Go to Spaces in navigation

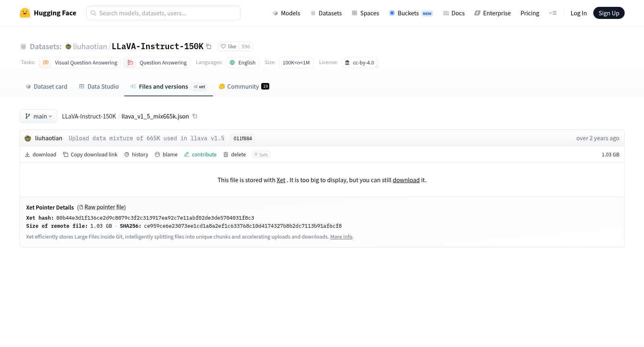[365, 13]
